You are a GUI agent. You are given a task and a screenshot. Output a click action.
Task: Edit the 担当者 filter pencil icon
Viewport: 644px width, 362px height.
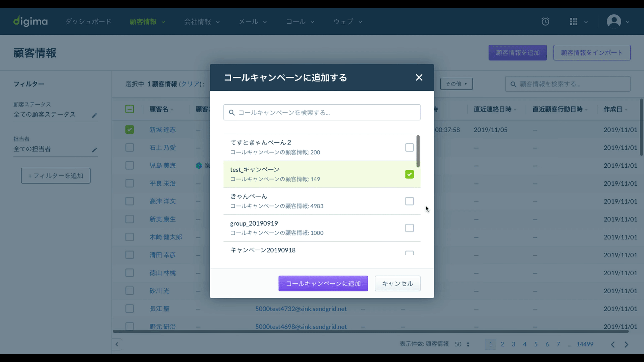94,150
